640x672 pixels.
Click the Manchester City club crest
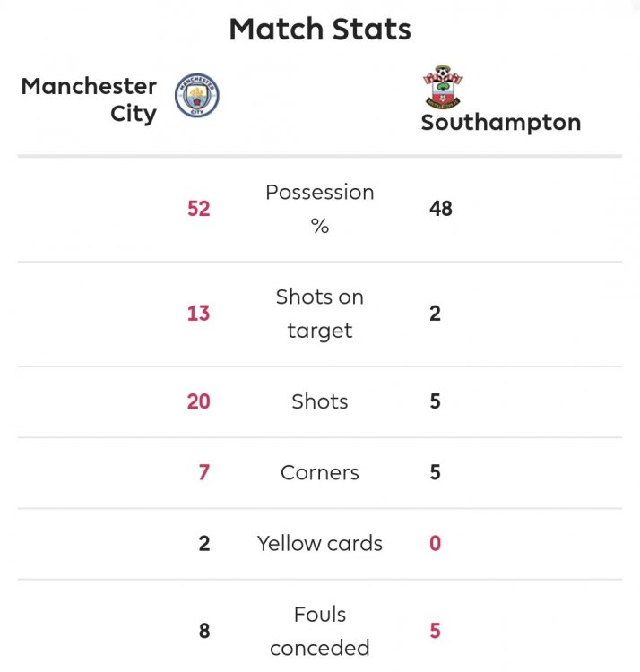point(197,97)
